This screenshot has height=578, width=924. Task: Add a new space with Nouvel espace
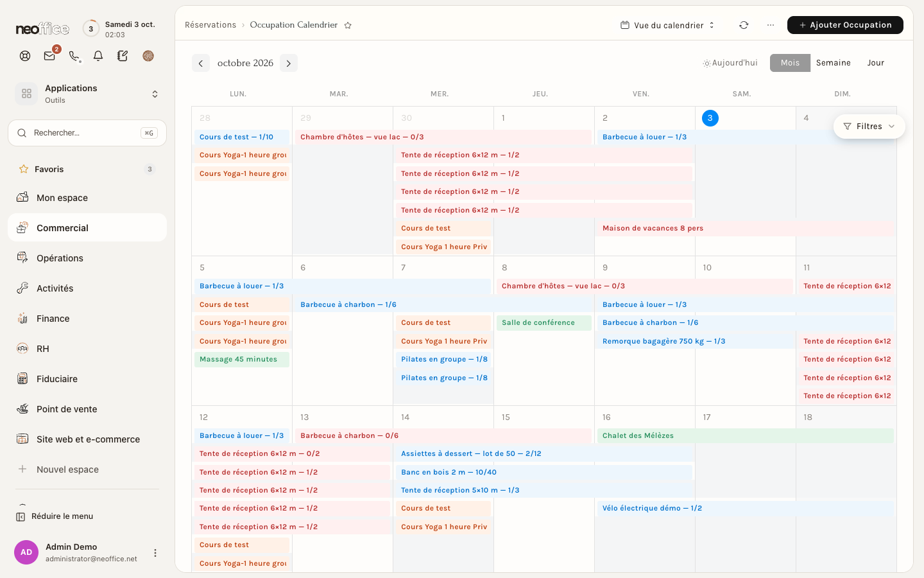[x=87, y=469]
